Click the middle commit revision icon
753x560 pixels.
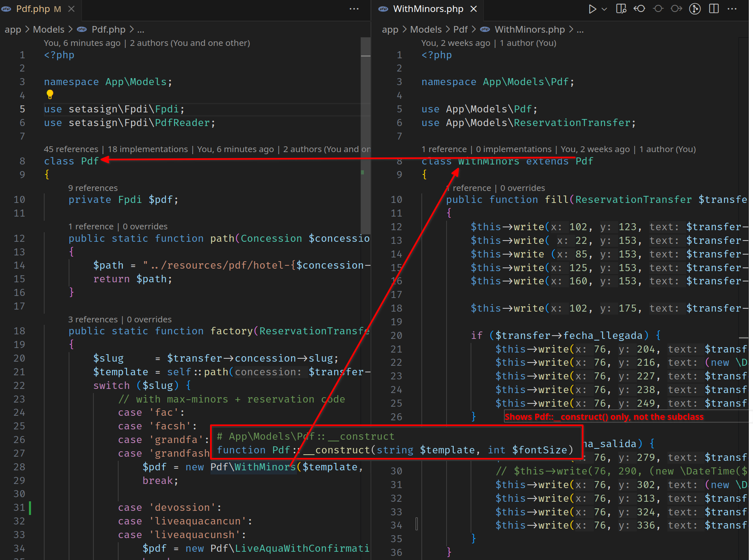tap(658, 9)
